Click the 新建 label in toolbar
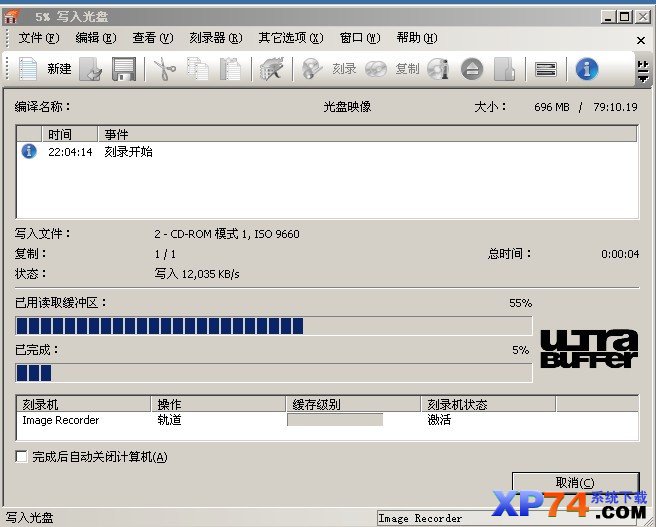 click(x=59, y=69)
